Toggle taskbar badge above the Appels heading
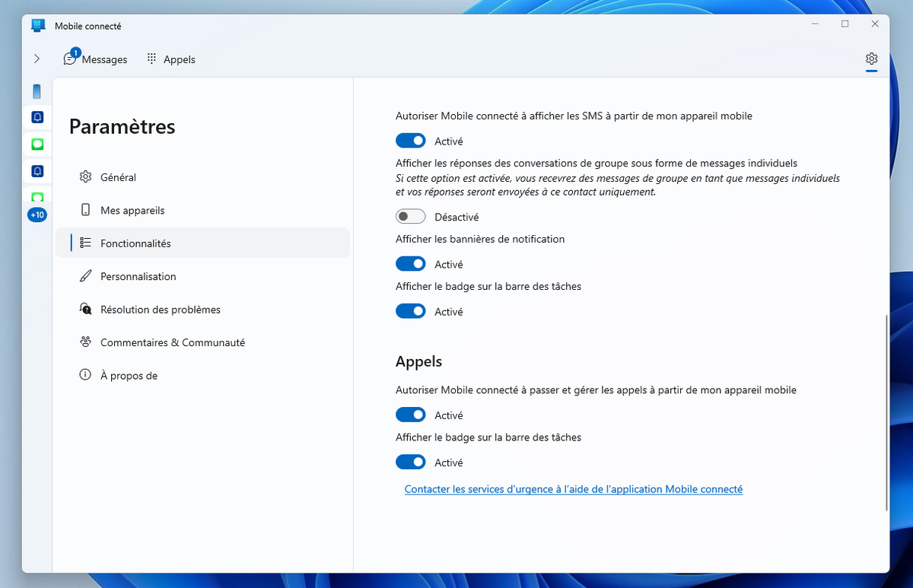The image size is (913, 588). pos(411,311)
